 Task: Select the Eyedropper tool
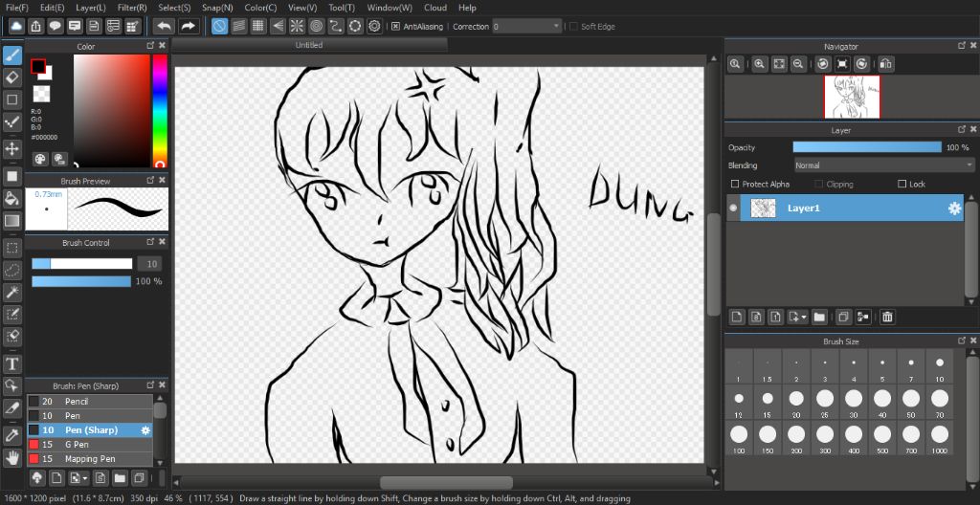pos(12,435)
